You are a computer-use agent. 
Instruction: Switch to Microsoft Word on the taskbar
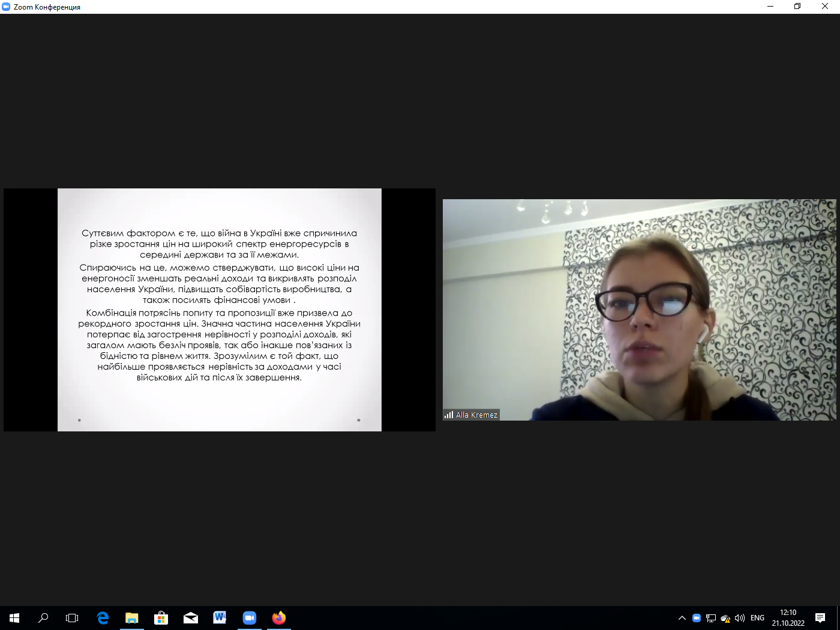(x=220, y=618)
